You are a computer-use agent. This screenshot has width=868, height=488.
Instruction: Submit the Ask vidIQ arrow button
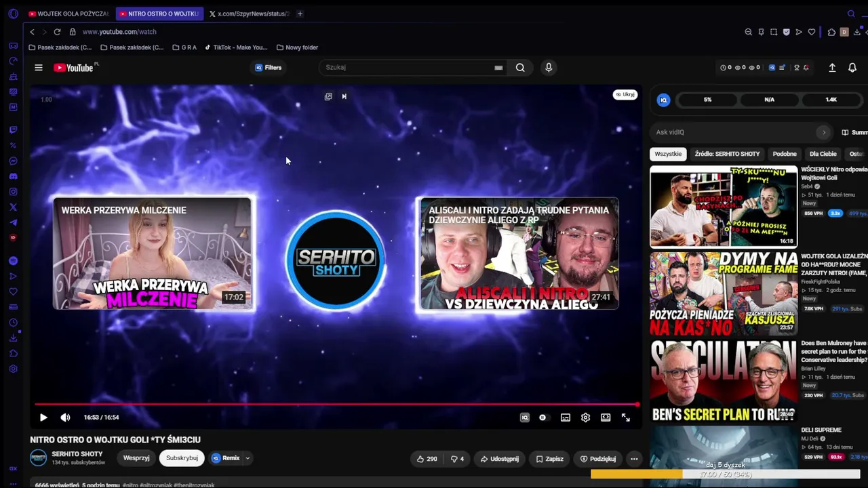point(824,132)
